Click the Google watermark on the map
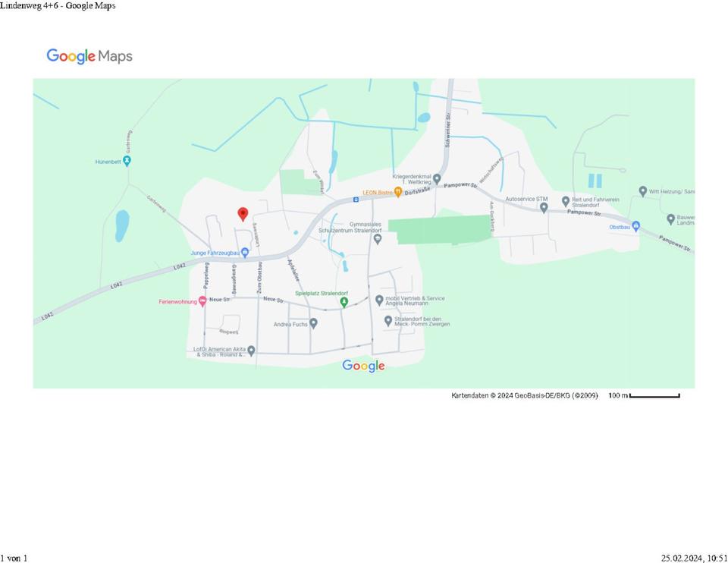 (x=363, y=366)
